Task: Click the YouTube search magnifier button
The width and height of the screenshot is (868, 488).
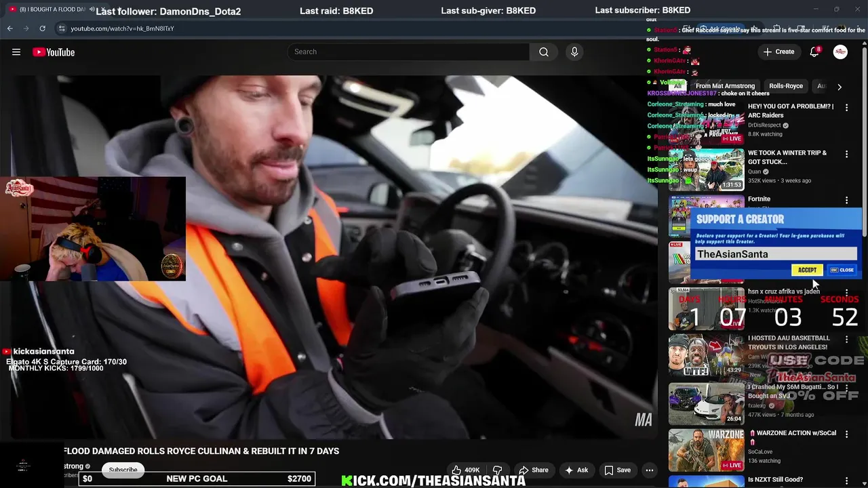Action: pyautogui.click(x=544, y=52)
